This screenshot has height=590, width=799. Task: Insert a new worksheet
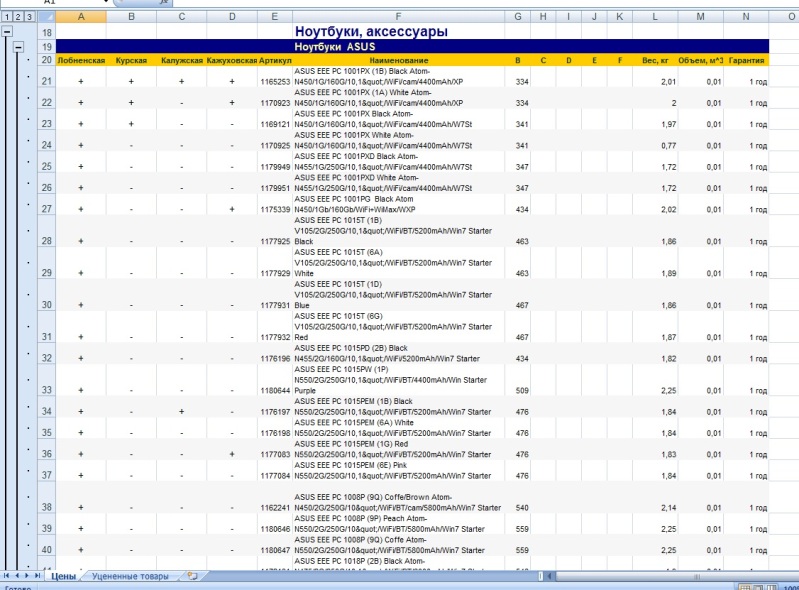click(x=193, y=576)
